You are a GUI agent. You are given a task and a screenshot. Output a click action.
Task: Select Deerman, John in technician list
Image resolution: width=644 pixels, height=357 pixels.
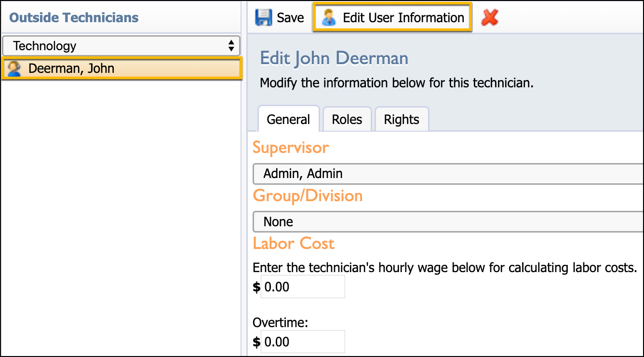click(121, 69)
